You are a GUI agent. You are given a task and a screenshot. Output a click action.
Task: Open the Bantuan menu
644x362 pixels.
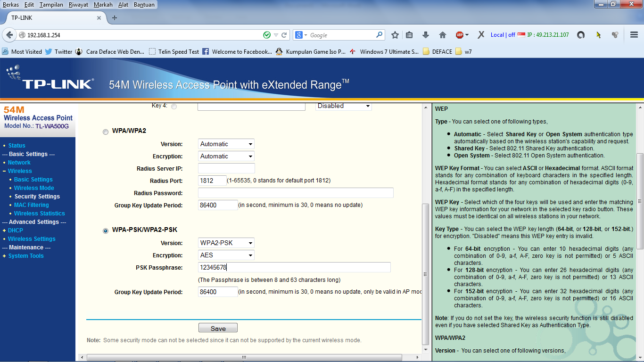(x=144, y=5)
